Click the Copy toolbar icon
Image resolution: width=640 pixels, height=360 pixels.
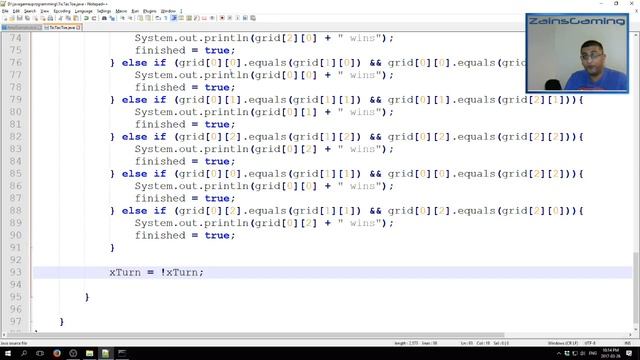point(68,18)
